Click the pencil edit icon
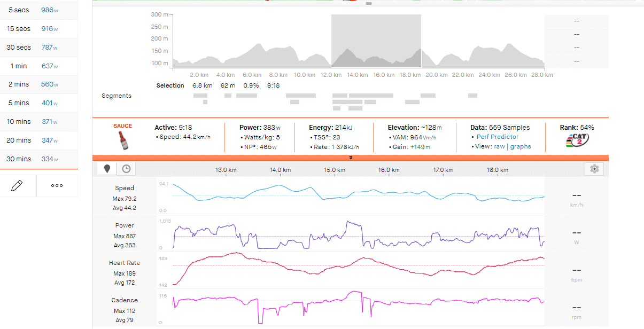The image size is (644, 329). pos(17,185)
